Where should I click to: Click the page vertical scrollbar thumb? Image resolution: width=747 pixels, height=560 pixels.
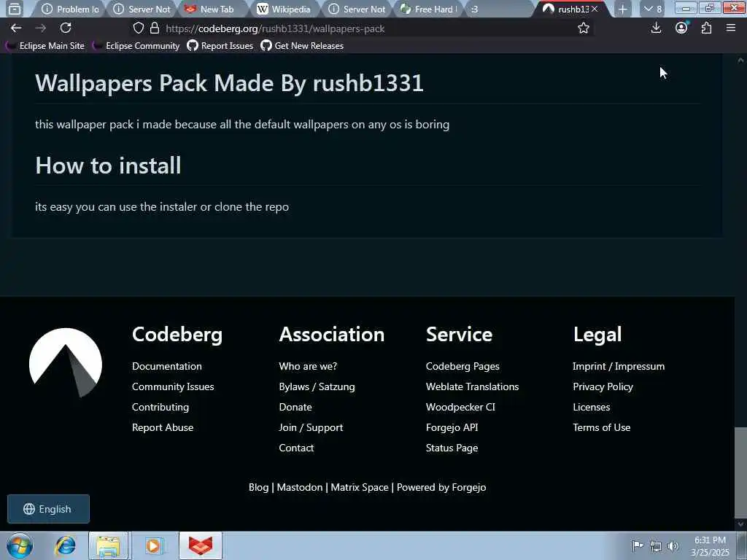[x=740, y=472]
